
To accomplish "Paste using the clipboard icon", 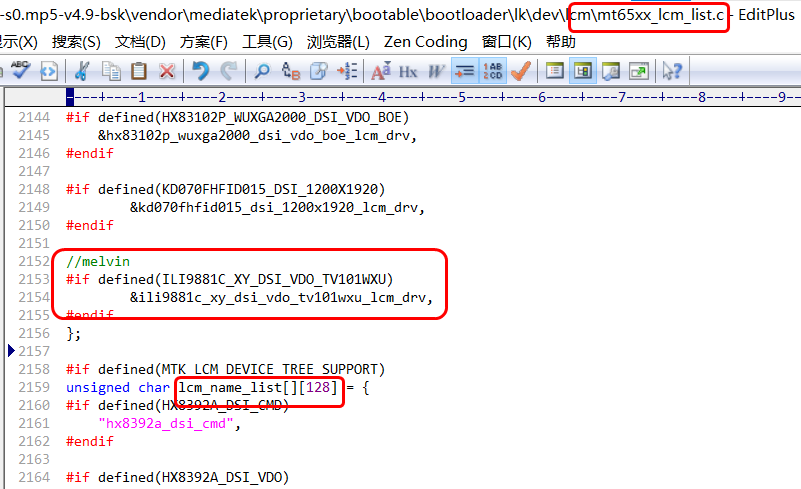I will pyautogui.click(x=139, y=70).
